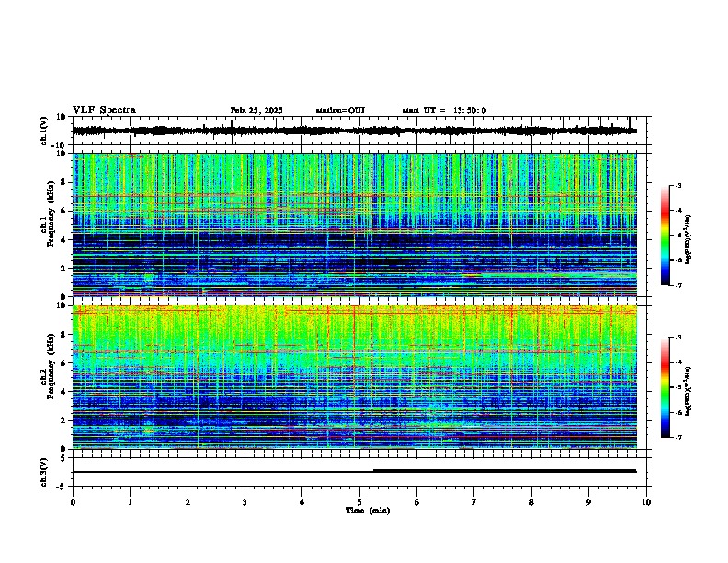Viewport: 728px width, 563px height.
Task: Click inside the ch.1 spectrogram panel
Action: tap(354, 224)
